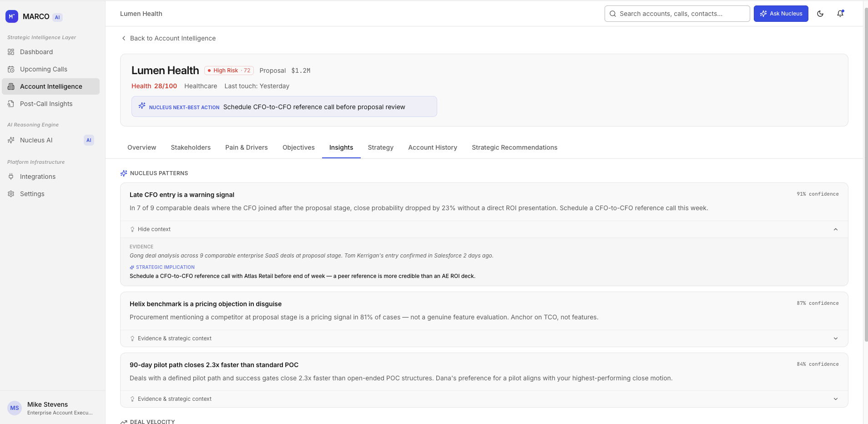Open Evidence & strategic context under Helix benchmark
Viewport: 868px width, 424px height.
pyautogui.click(x=175, y=338)
